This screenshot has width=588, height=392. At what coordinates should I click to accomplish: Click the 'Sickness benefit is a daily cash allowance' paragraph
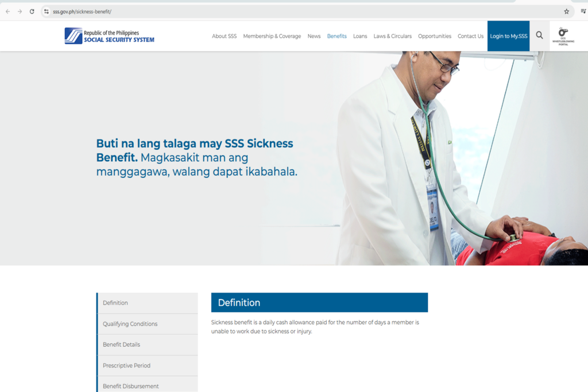point(315,327)
